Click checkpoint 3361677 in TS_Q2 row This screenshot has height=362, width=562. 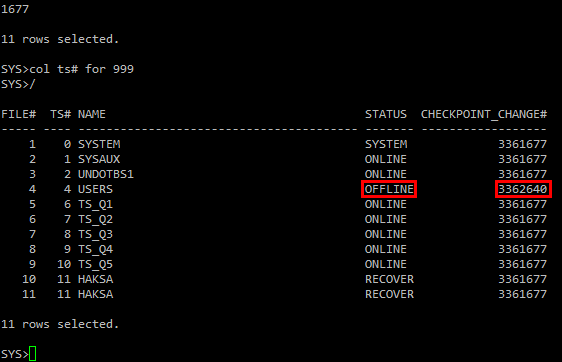pos(523,219)
